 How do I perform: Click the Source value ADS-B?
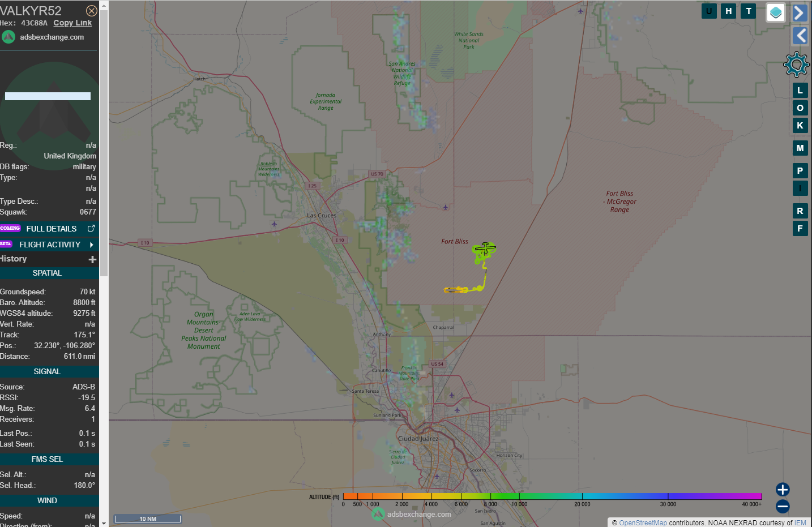tap(84, 387)
